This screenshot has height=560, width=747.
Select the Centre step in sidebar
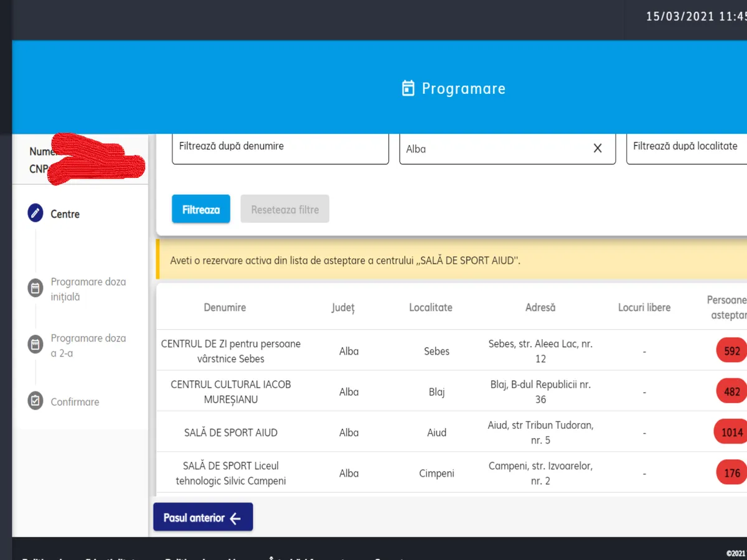[x=65, y=214]
